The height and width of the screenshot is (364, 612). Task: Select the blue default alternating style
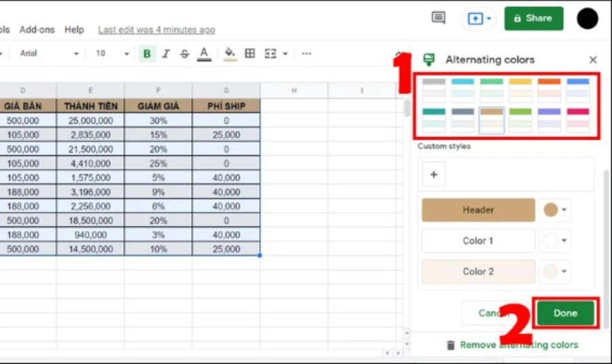[x=578, y=90]
